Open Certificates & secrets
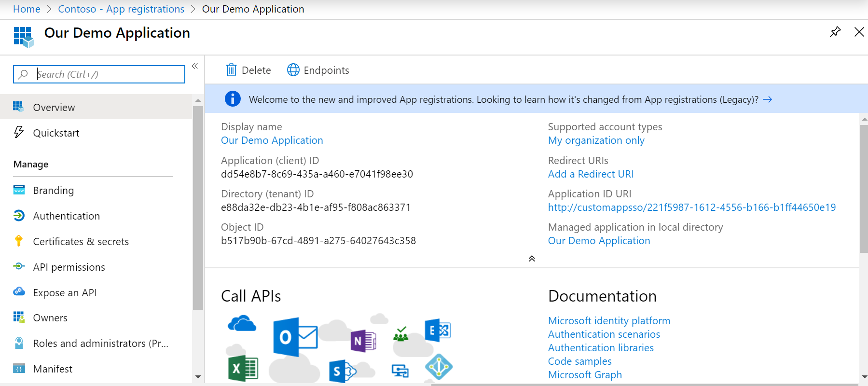This screenshot has height=386, width=868. (x=96, y=242)
